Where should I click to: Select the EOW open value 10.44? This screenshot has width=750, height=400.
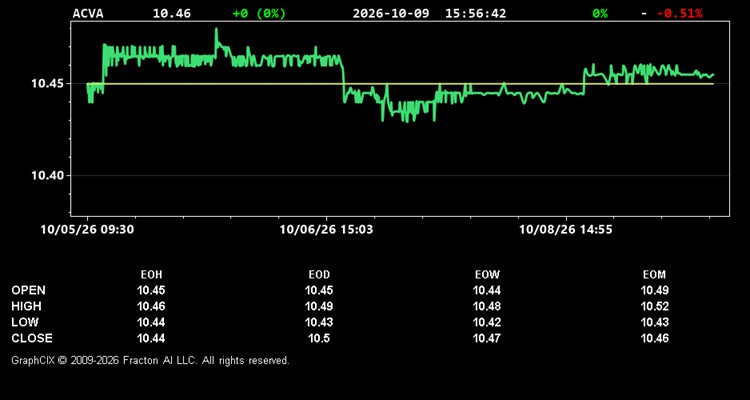pos(487,290)
